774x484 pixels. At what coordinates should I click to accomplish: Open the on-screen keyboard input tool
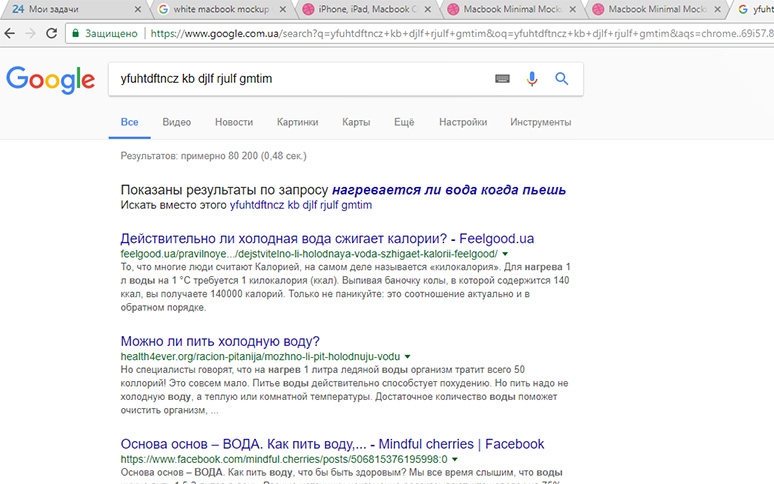(502, 79)
